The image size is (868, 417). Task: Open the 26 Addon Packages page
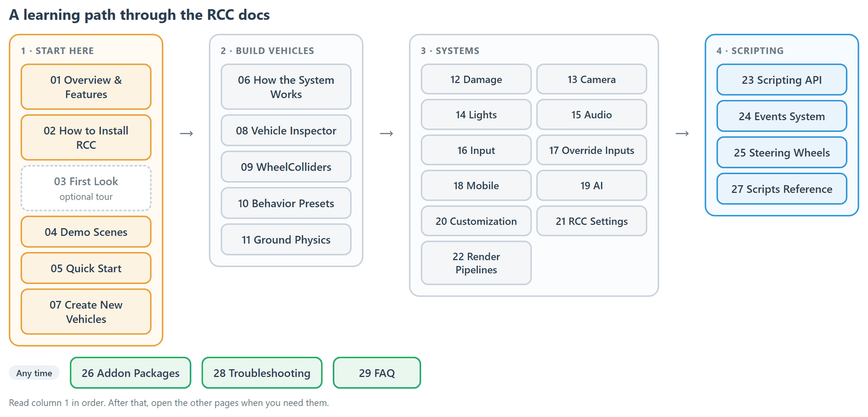131,373
